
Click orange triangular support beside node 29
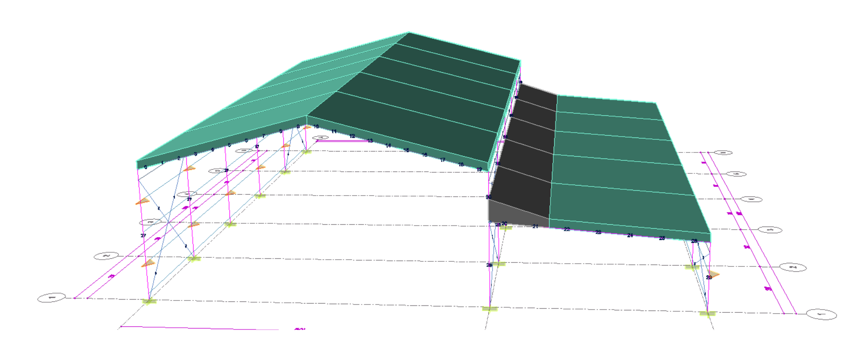click(714, 274)
